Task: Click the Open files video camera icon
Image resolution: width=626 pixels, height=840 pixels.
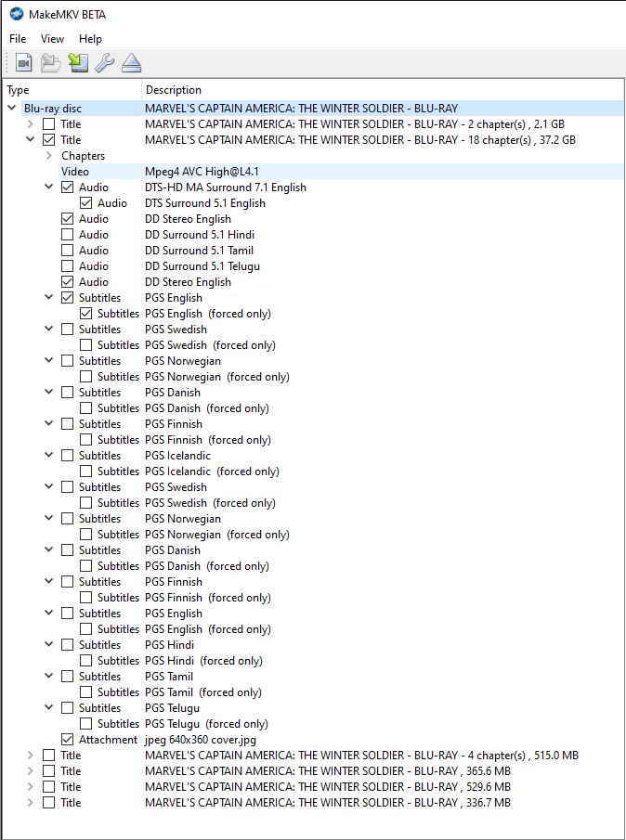Action: (23, 63)
